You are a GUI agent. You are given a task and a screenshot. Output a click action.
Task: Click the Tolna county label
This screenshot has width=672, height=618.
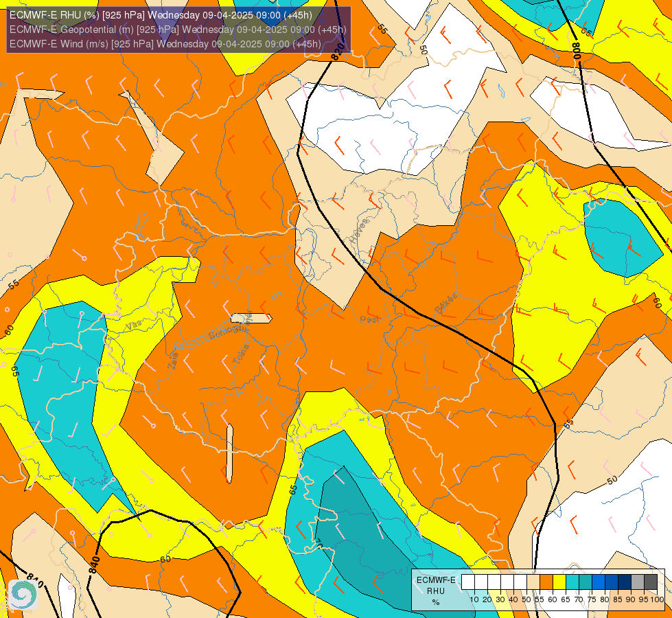click(x=241, y=354)
